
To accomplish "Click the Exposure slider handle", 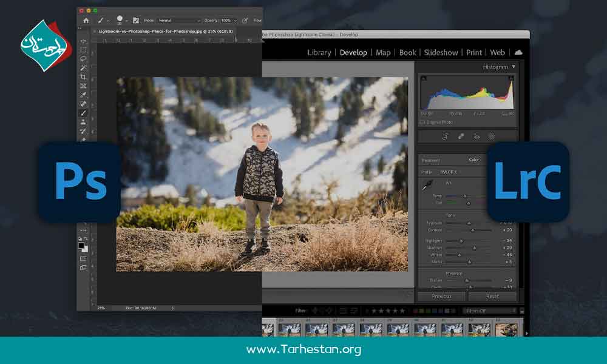I will pos(469,223).
